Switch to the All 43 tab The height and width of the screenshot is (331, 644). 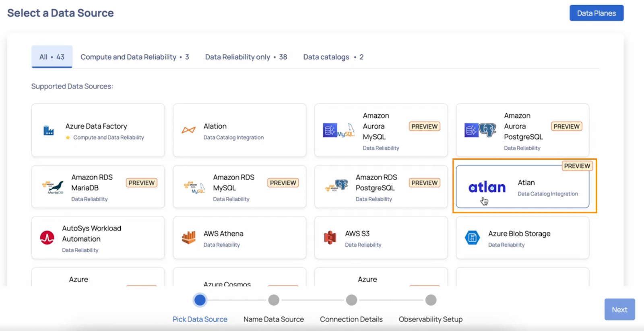pos(52,57)
